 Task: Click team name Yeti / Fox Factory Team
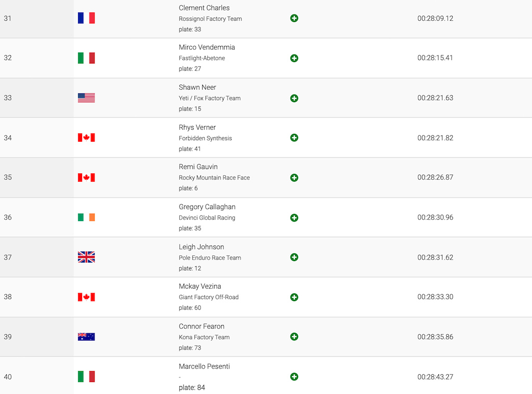[210, 98]
